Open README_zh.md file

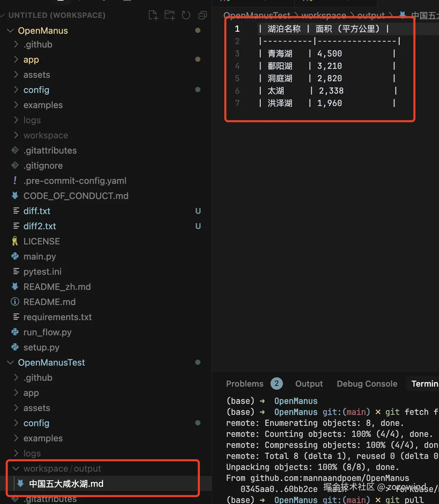pyautogui.click(x=57, y=286)
